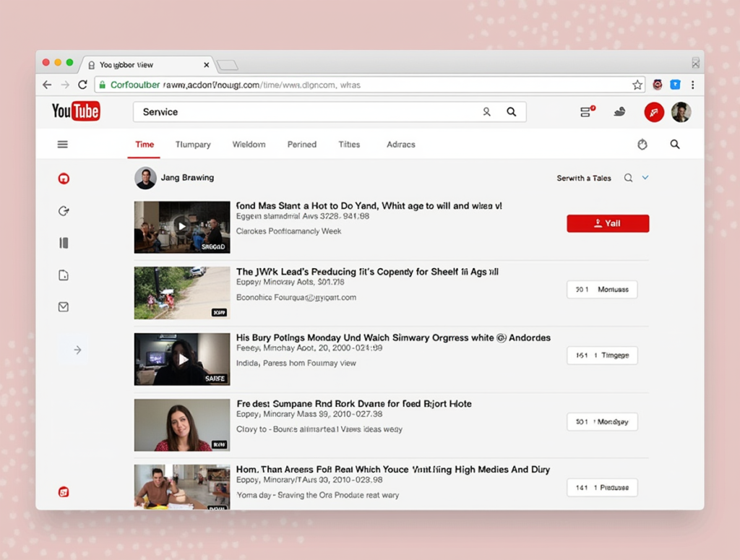Viewport: 740px width, 560px height.
Task: Open video title 'Hom. Than Areers Foll Real'
Action: pos(393,470)
